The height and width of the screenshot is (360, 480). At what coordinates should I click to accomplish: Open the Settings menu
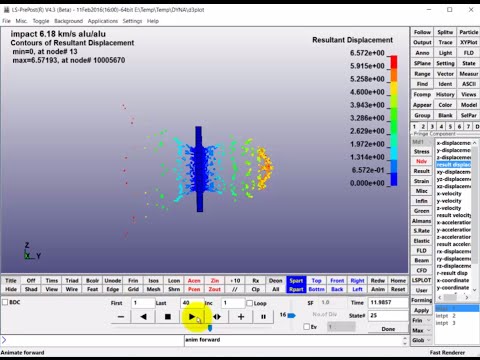(x=132, y=21)
